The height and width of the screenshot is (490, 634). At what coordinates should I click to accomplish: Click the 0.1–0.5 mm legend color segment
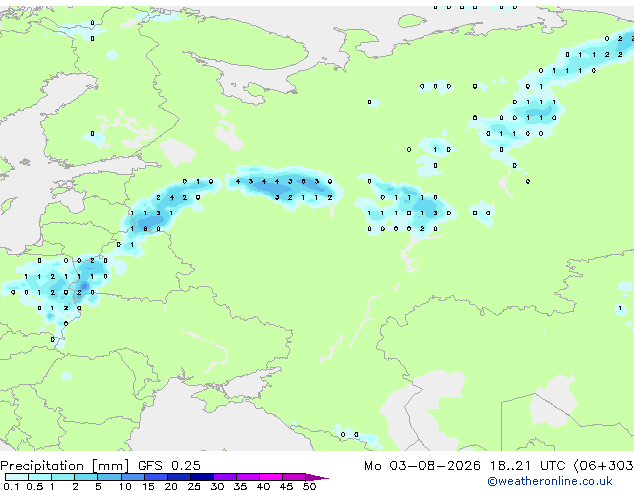[x=17, y=477]
